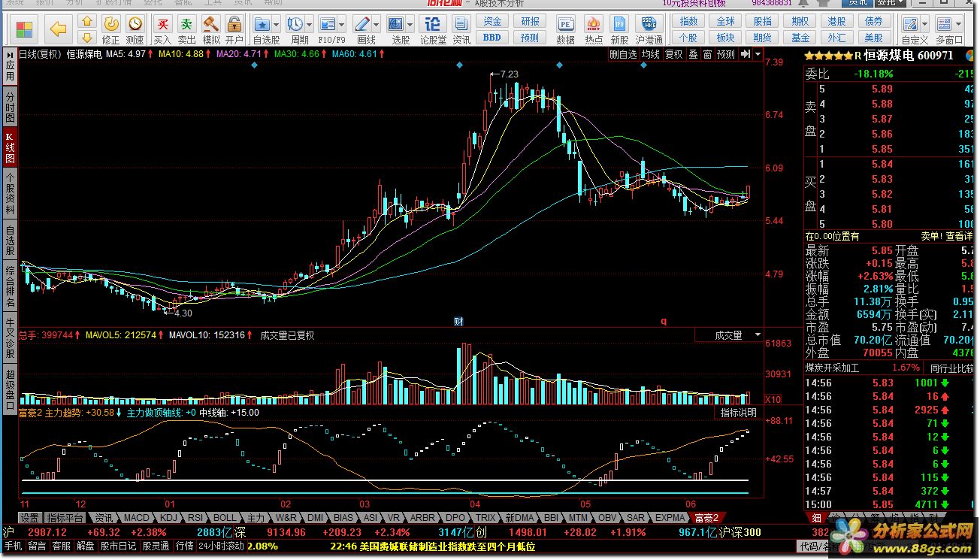The image size is (980, 560).
Task: Switch to the MACD indicator tab
Action: (x=137, y=518)
